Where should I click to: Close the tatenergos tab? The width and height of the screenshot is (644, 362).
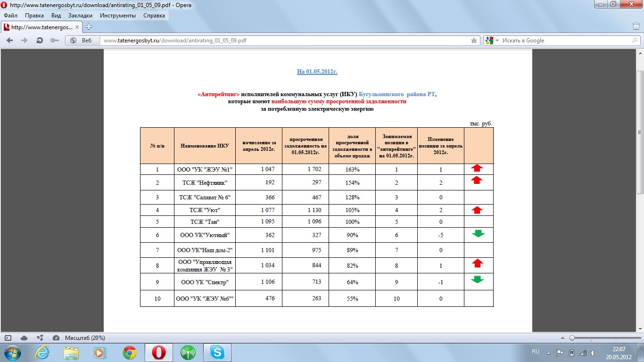(78, 27)
